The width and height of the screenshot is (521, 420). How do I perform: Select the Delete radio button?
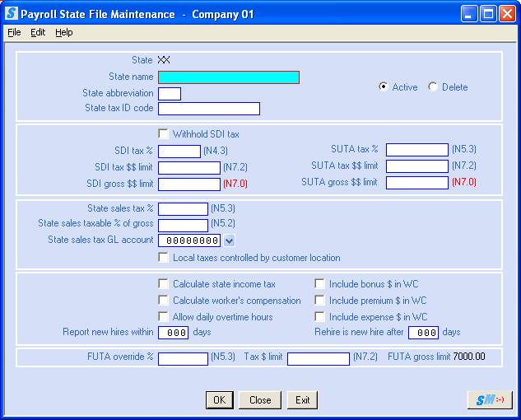click(x=433, y=86)
